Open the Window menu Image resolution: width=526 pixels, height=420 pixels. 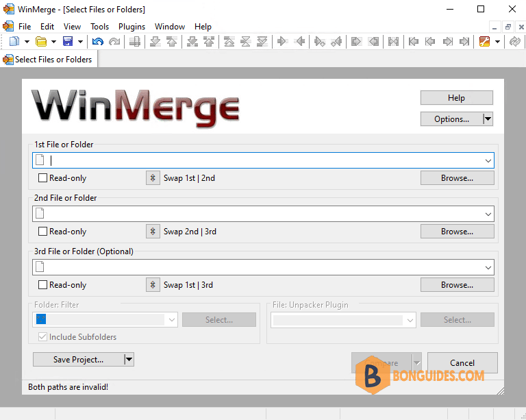pyautogui.click(x=170, y=27)
